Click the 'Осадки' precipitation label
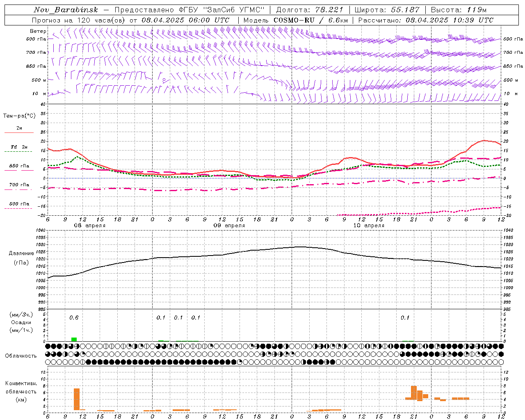 tap(21, 322)
